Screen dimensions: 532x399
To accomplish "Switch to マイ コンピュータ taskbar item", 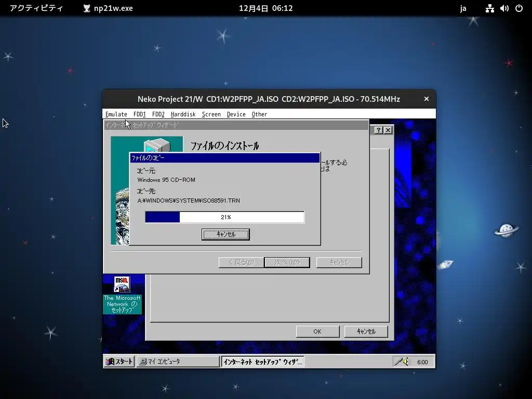I will point(178,362).
